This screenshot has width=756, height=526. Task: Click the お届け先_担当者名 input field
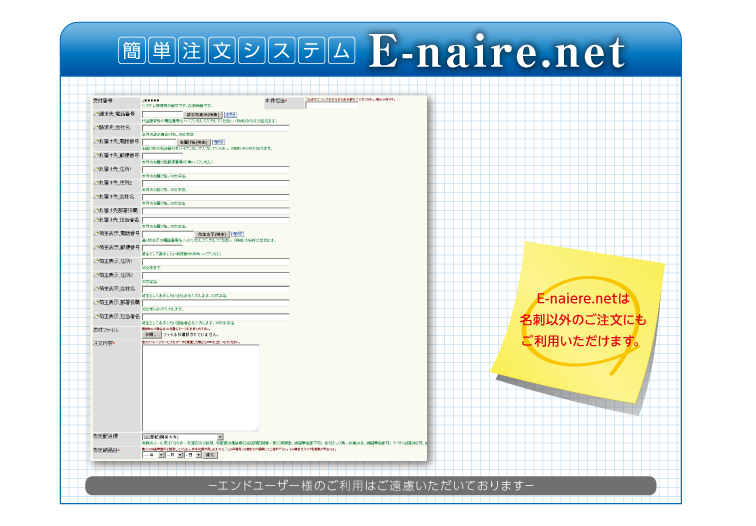coord(216,220)
